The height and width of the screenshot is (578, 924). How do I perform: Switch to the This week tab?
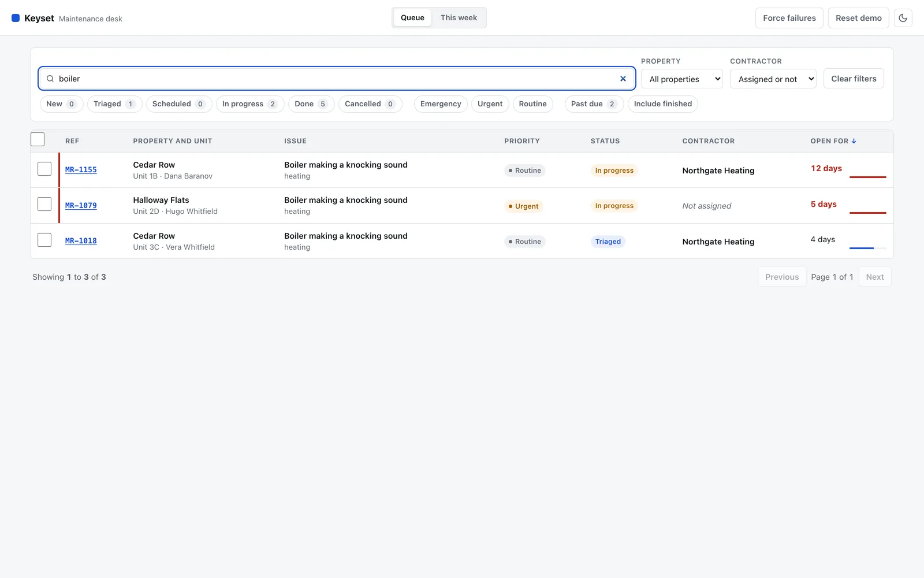[x=459, y=18]
